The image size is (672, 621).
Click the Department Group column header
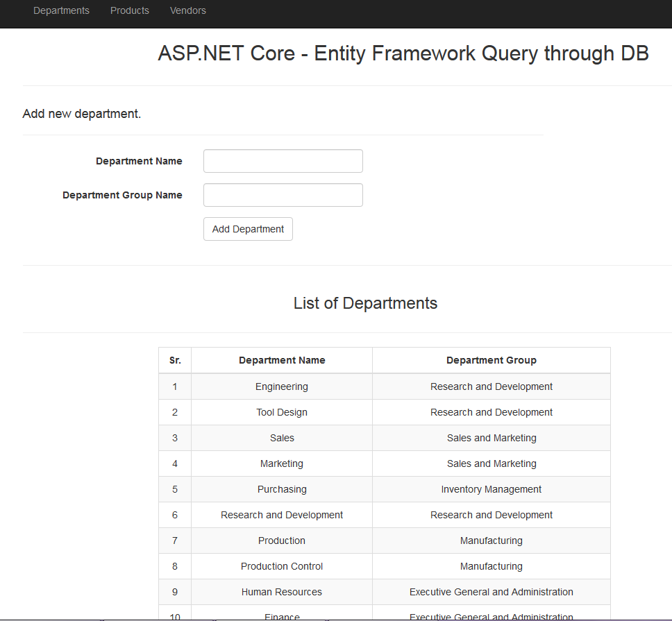492,360
